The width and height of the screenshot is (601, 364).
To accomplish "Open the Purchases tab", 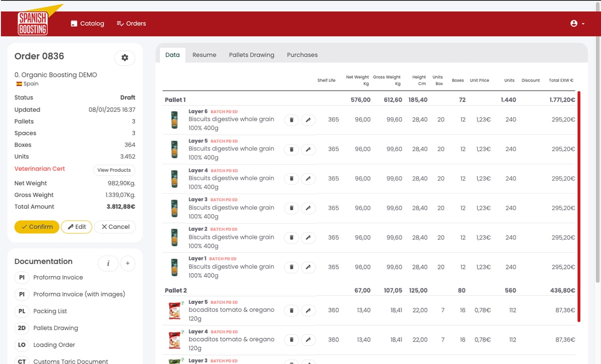I will click(302, 55).
